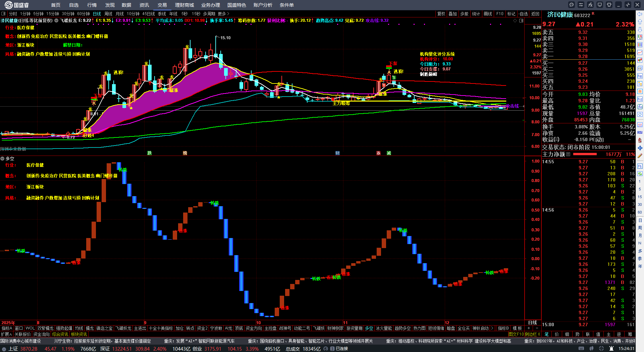Click the screen layout monitor icon
The width and height of the screenshot is (644, 352).
600,5
